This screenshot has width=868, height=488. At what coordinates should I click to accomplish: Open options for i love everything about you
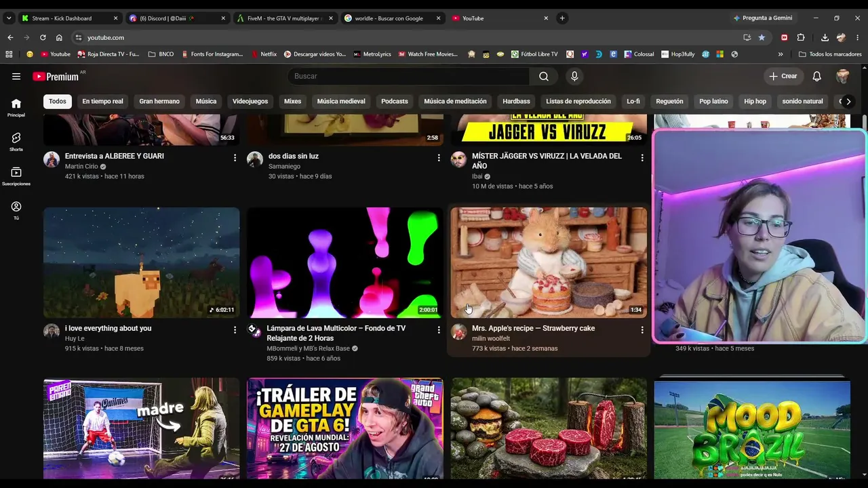pyautogui.click(x=235, y=329)
